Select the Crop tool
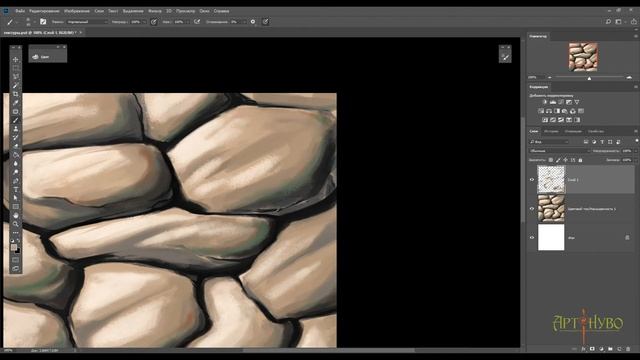 (x=16, y=94)
